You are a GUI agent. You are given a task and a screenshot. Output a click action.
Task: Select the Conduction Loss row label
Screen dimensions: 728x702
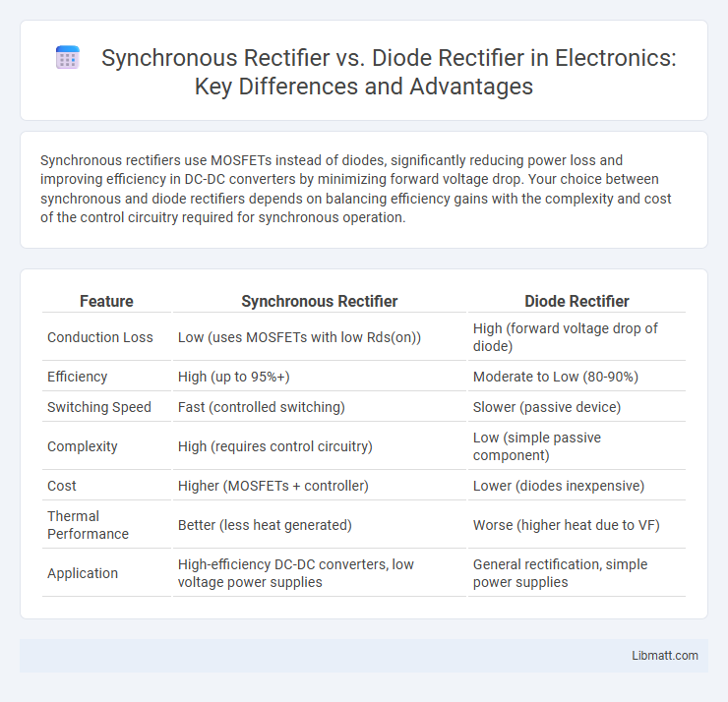[99, 337]
